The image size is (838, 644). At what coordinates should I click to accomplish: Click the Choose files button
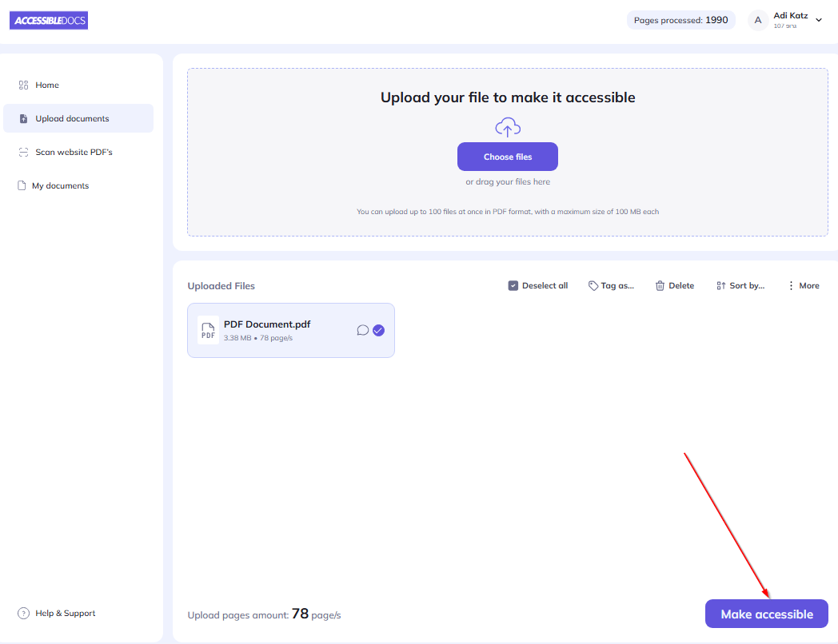507,157
